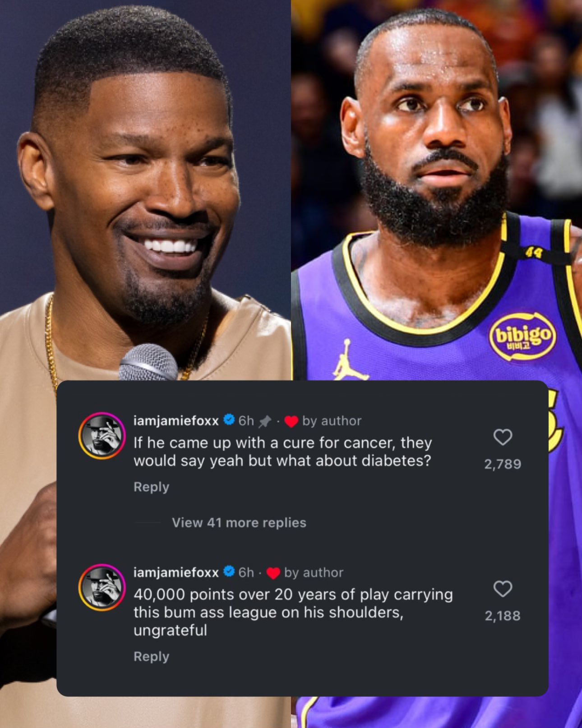Click the 2,789 like count
This screenshot has height=728, width=582.
click(503, 464)
